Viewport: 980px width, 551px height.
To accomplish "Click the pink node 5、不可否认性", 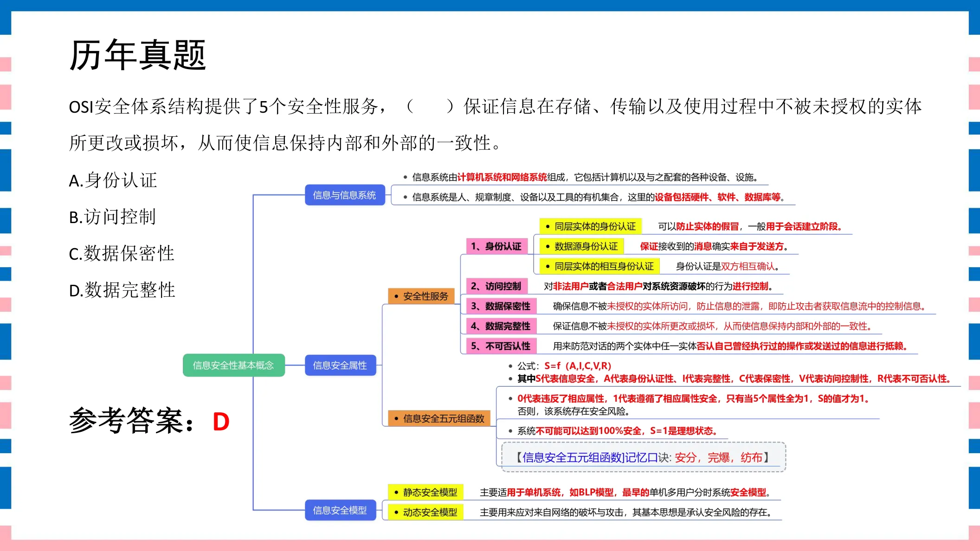I will 501,346.
